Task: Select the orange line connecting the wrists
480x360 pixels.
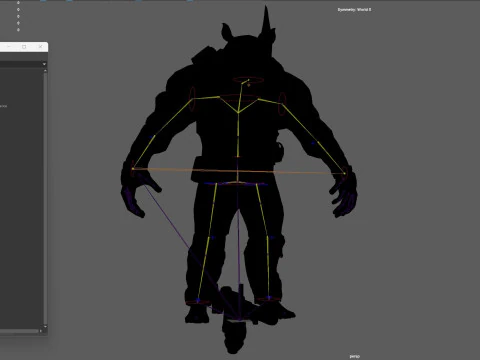Action: click(239, 171)
